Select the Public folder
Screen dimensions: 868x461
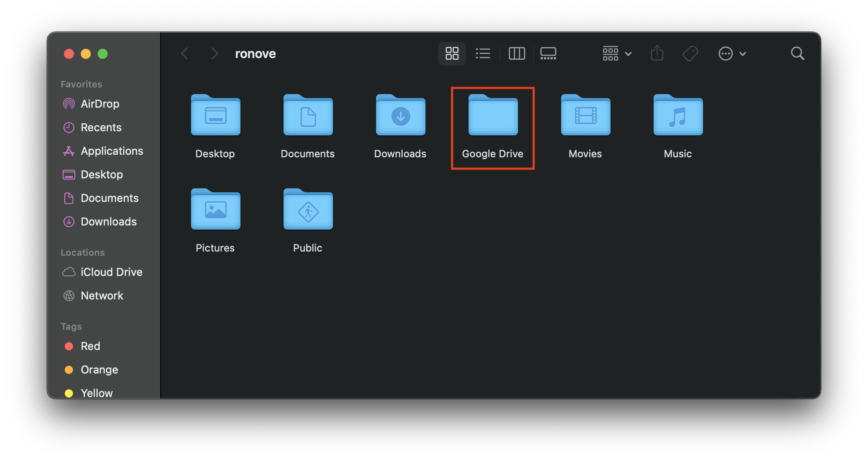pos(308,210)
